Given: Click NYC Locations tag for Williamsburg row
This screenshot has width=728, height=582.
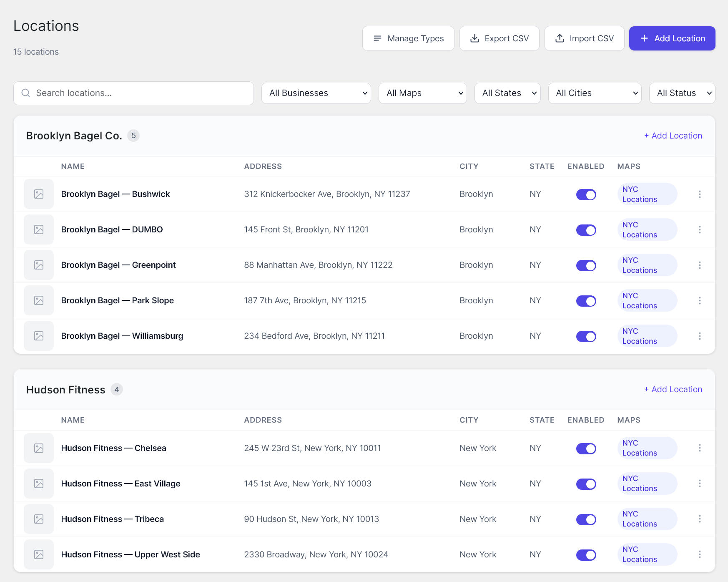Looking at the screenshot, I should tap(647, 336).
